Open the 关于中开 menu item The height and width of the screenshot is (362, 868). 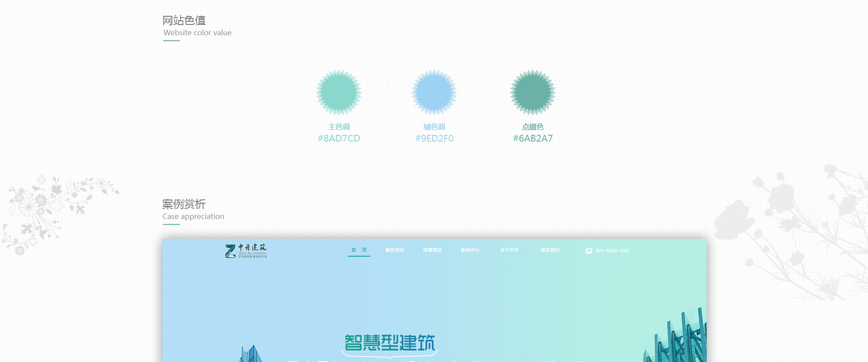pos(509,250)
